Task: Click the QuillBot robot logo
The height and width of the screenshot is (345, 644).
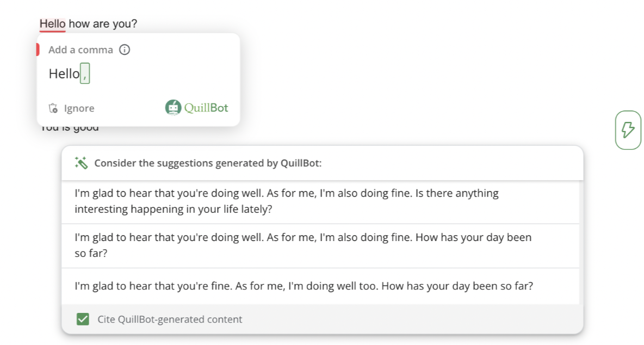Action: (172, 108)
